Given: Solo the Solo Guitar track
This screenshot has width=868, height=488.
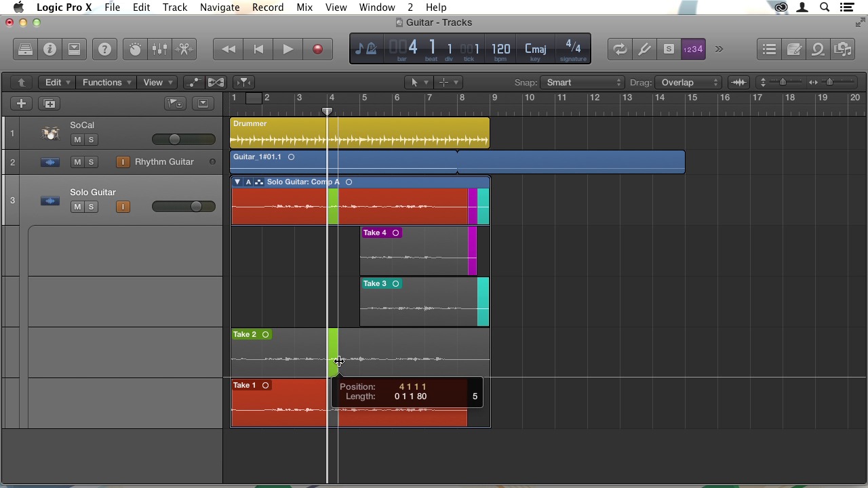Looking at the screenshot, I should click(91, 207).
